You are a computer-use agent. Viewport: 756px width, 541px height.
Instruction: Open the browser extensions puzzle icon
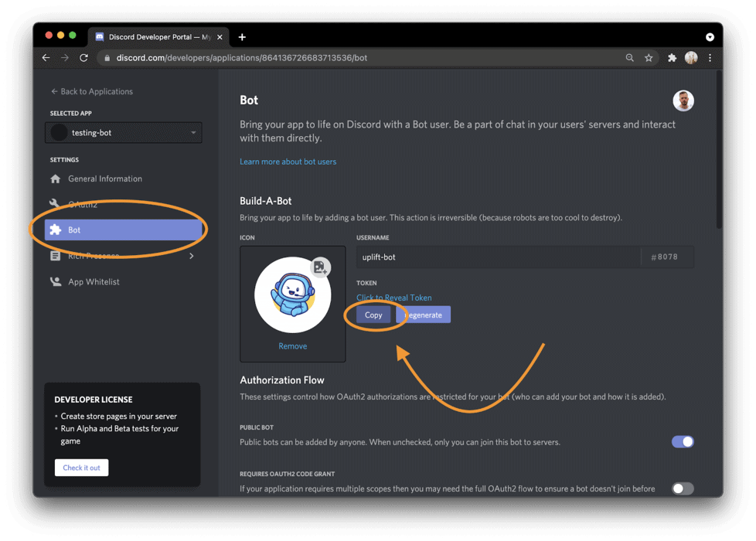(672, 58)
